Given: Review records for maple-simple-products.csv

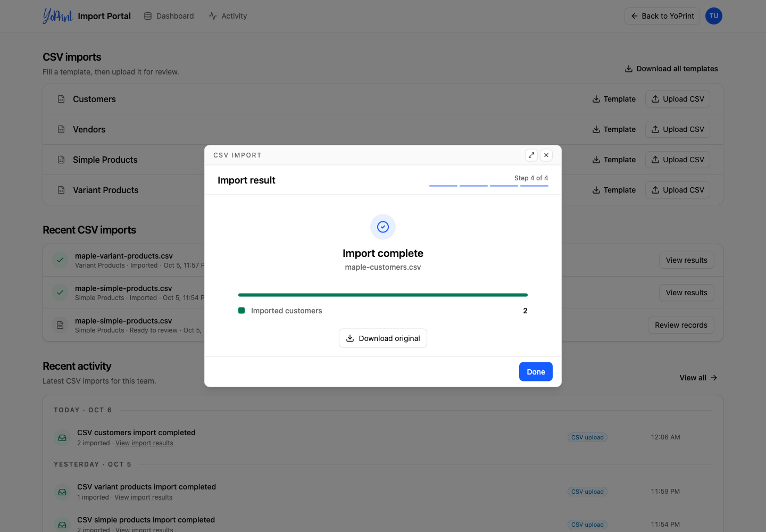Looking at the screenshot, I should pos(681,325).
